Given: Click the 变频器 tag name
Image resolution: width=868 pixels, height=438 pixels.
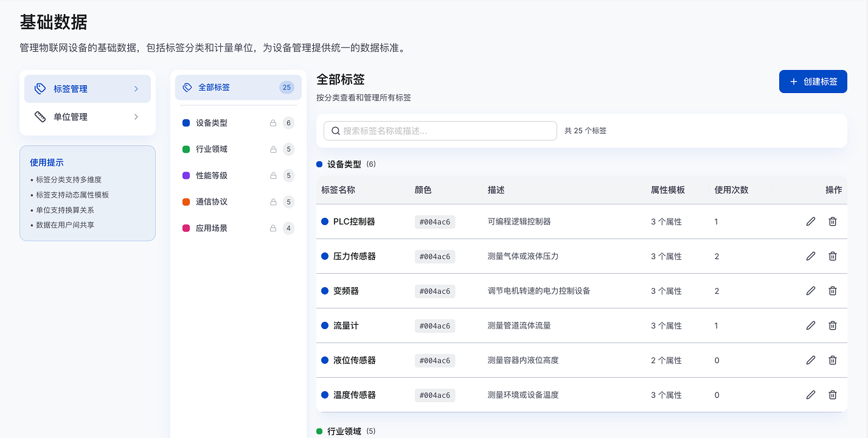Looking at the screenshot, I should 346,291.
